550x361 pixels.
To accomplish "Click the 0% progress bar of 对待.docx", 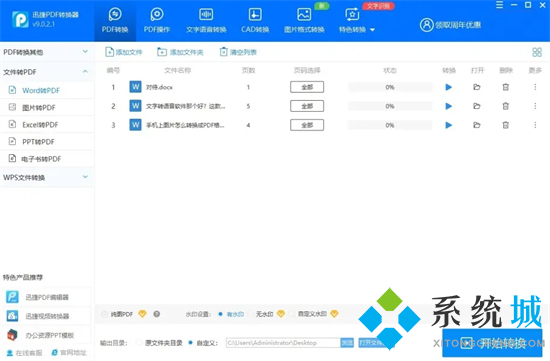I will pyautogui.click(x=390, y=87).
